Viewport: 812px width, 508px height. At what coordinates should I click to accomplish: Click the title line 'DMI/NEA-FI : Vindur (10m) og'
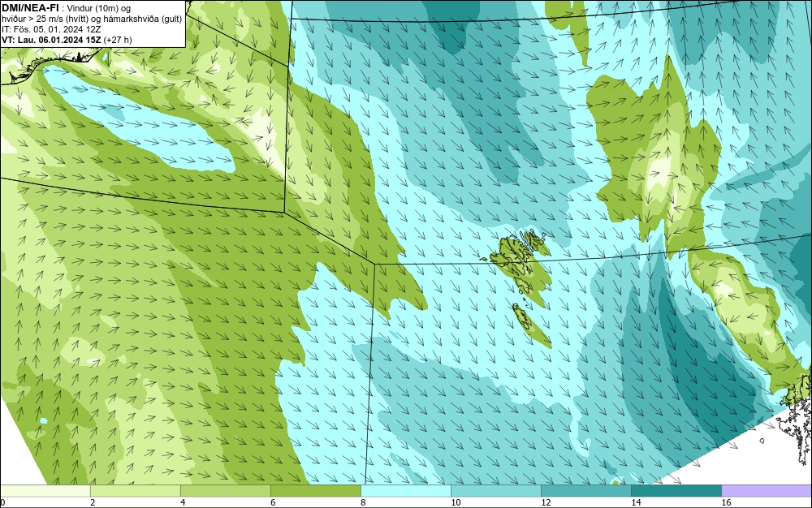(x=67, y=8)
